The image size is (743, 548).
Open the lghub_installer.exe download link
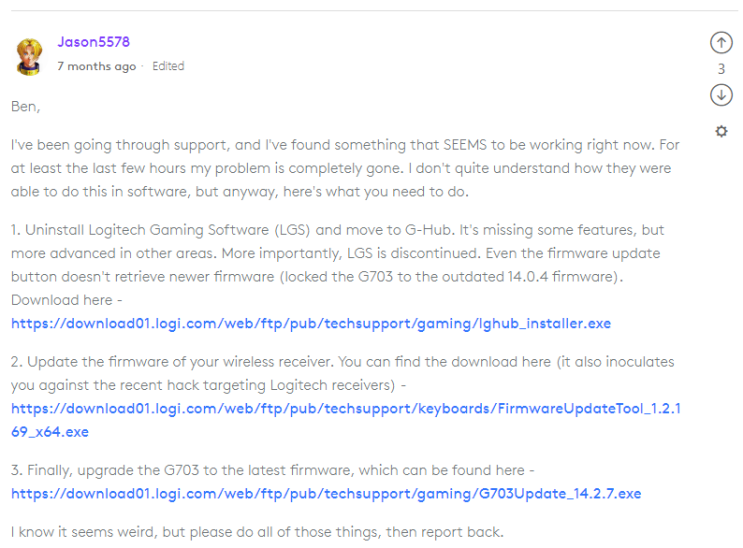[x=311, y=323]
